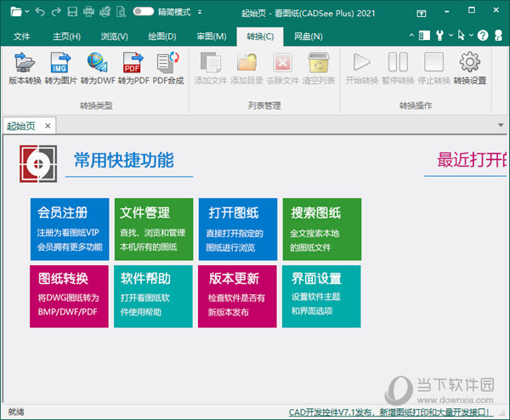Click the PDF合成 tool

tap(168, 69)
